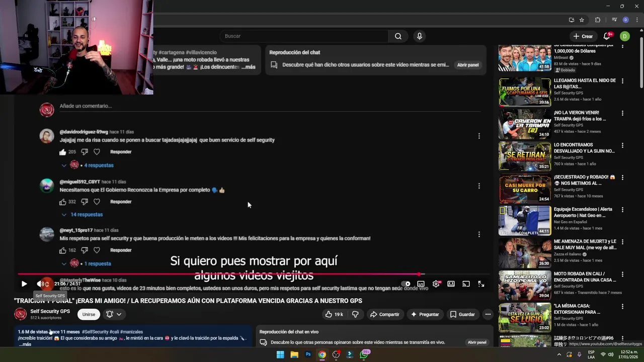Image resolution: width=644 pixels, height=362 pixels.
Task: Open options for @davidrodriguez-li9wg comment
Action: tap(479, 136)
